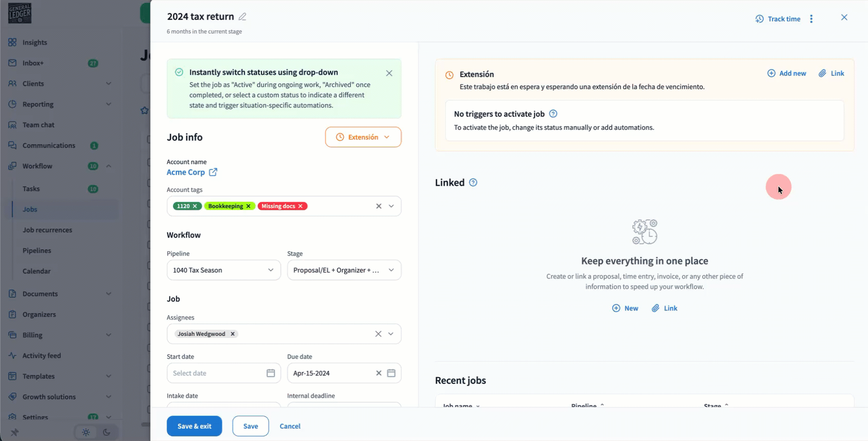Viewport: 868px width, 441px height.
Task: Remove the Missing docs account tag
Action: click(x=301, y=206)
